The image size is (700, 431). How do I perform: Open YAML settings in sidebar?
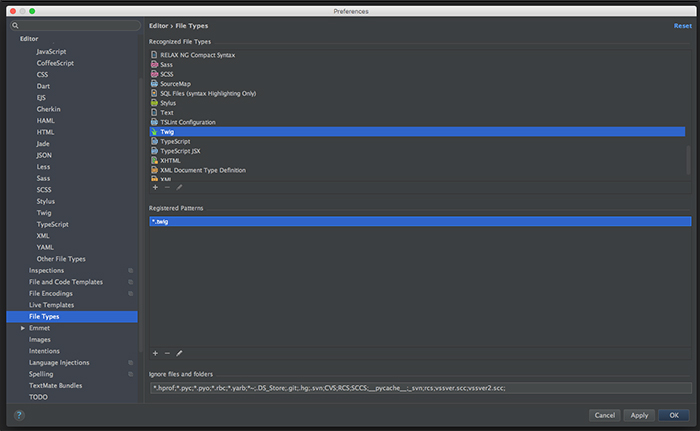point(45,247)
